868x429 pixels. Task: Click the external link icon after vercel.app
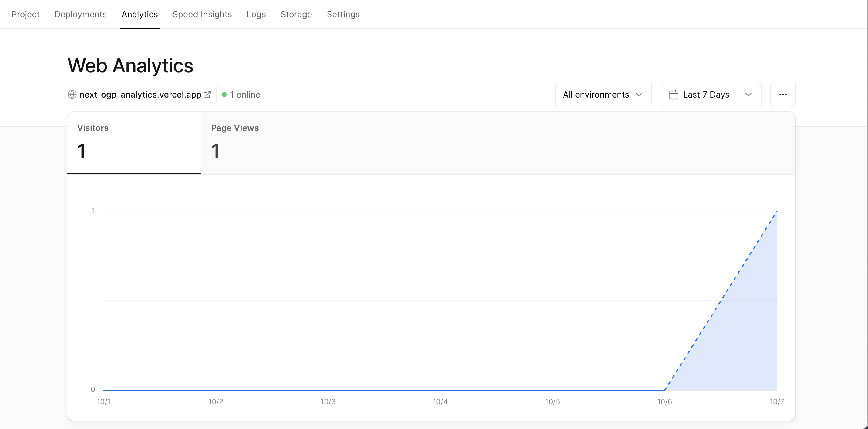click(x=207, y=95)
